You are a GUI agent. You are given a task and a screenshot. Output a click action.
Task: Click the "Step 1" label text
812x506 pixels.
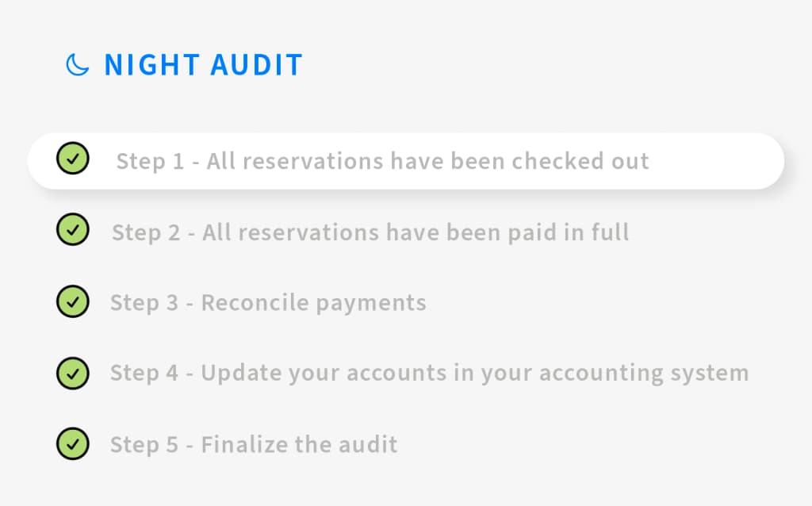pyautogui.click(x=150, y=161)
